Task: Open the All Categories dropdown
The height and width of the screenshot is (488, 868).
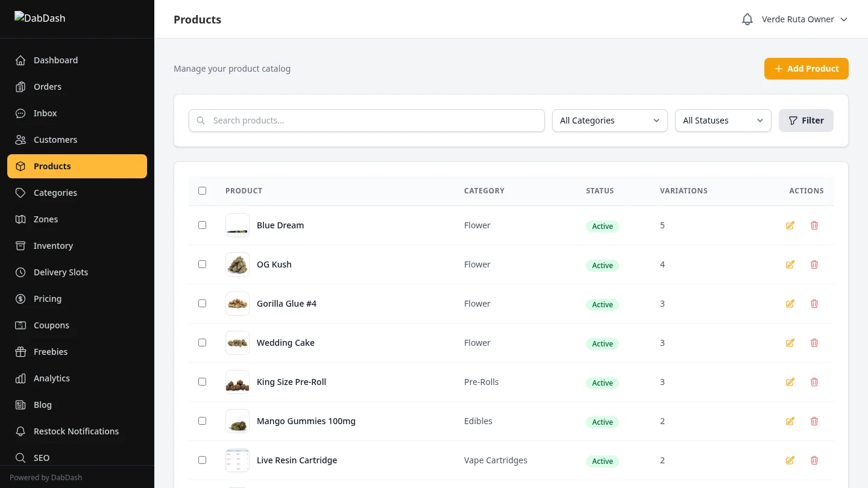Action: 609,120
